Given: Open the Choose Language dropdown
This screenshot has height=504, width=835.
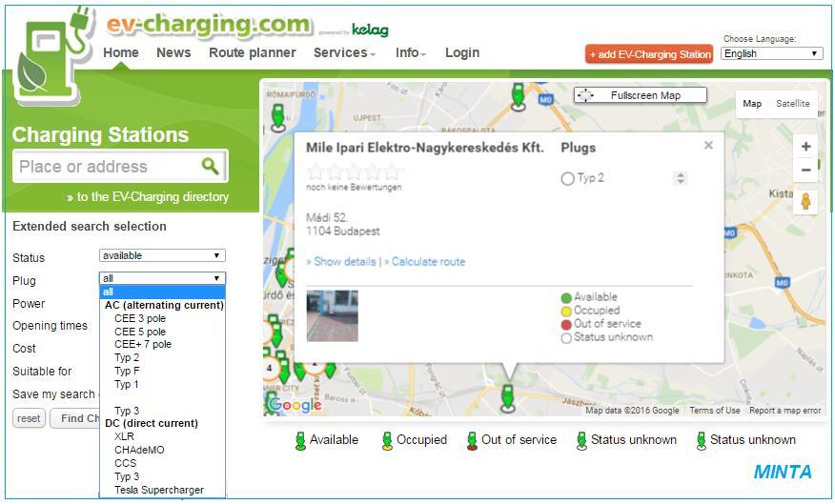Looking at the screenshot, I should 772,53.
